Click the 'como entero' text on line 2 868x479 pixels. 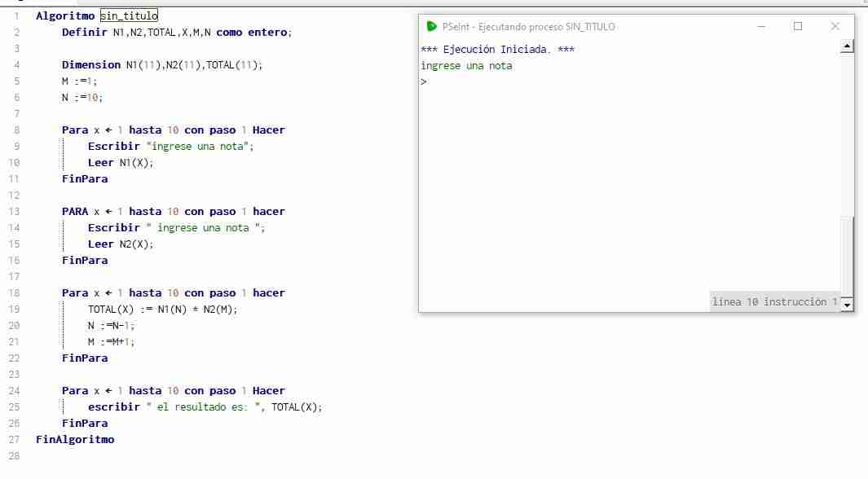coord(252,32)
